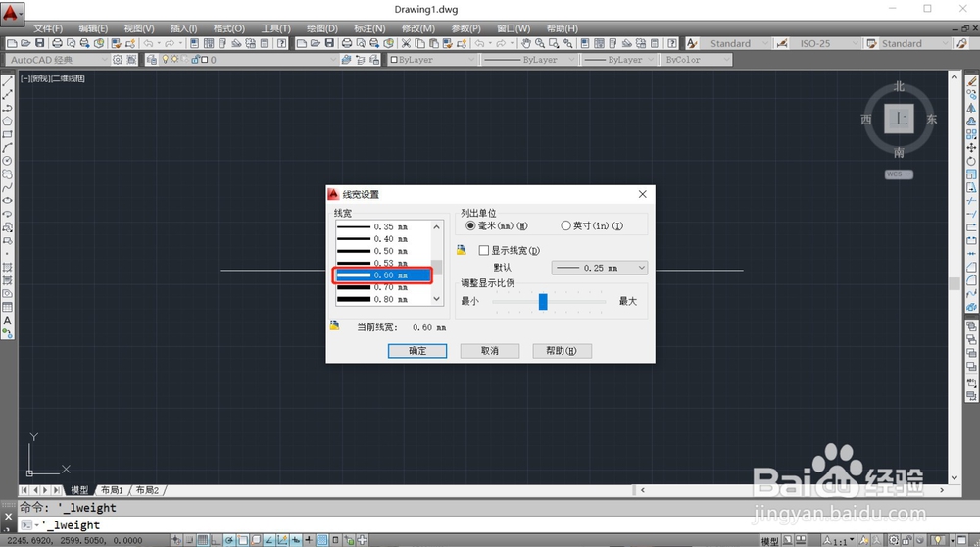Toggle layer 0 on/off light bulb

click(165, 60)
